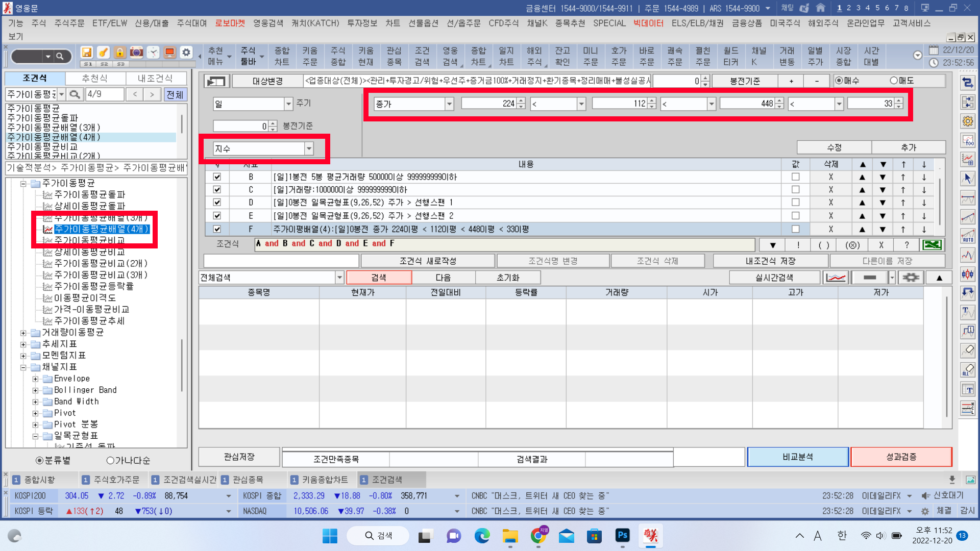Click the padlock lock icon in toolbar
The width and height of the screenshot is (980, 551).
click(119, 53)
